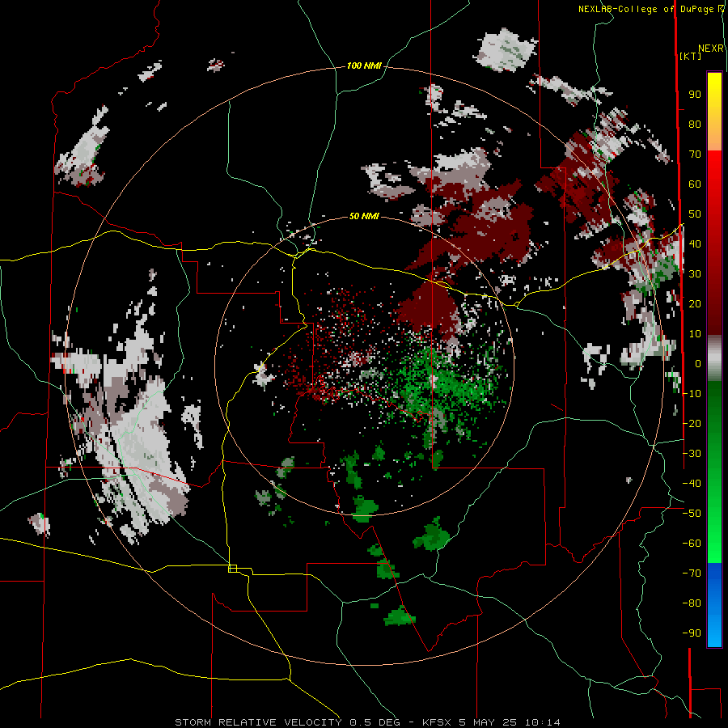This screenshot has height=728, width=728.
Task: Click the 50 NMI range ring label
Action: point(364,216)
